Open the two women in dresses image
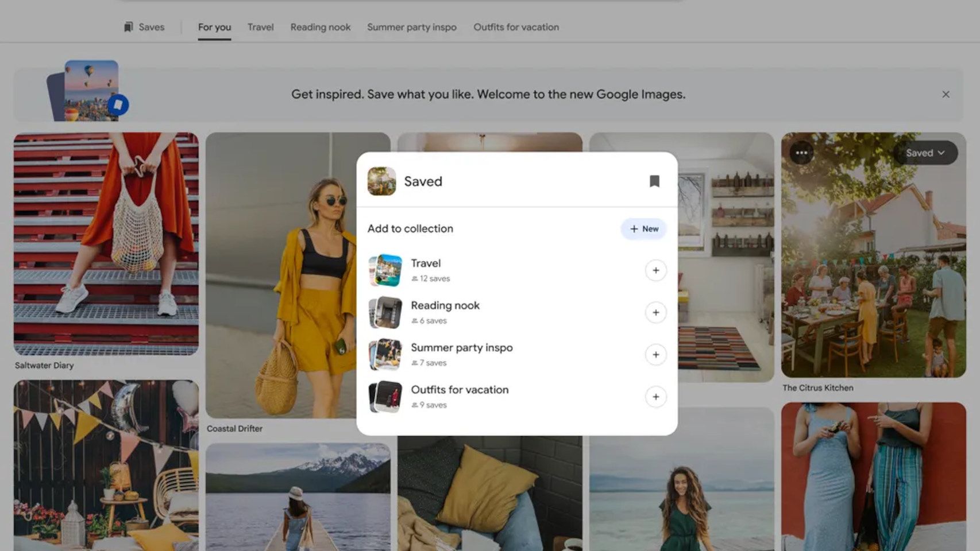The image size is (980, 551). [x=873, y=476]
